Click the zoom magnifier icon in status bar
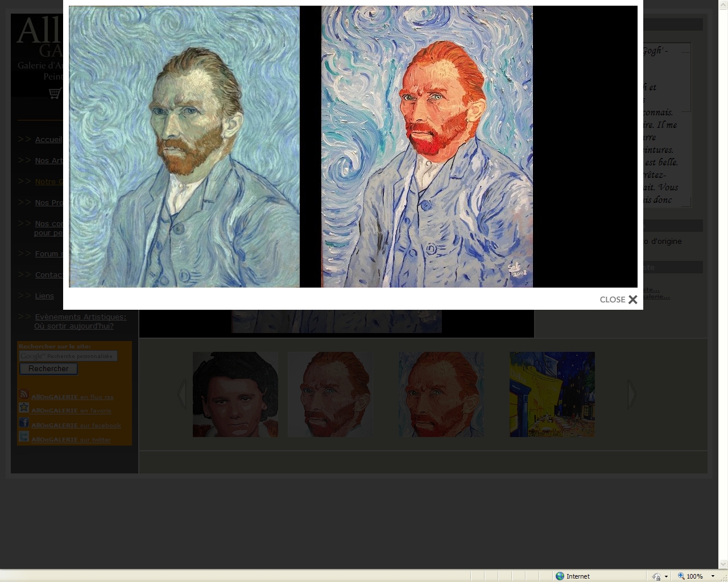The height and width of the screenshot is (582, 728). [x=681, y=576]
